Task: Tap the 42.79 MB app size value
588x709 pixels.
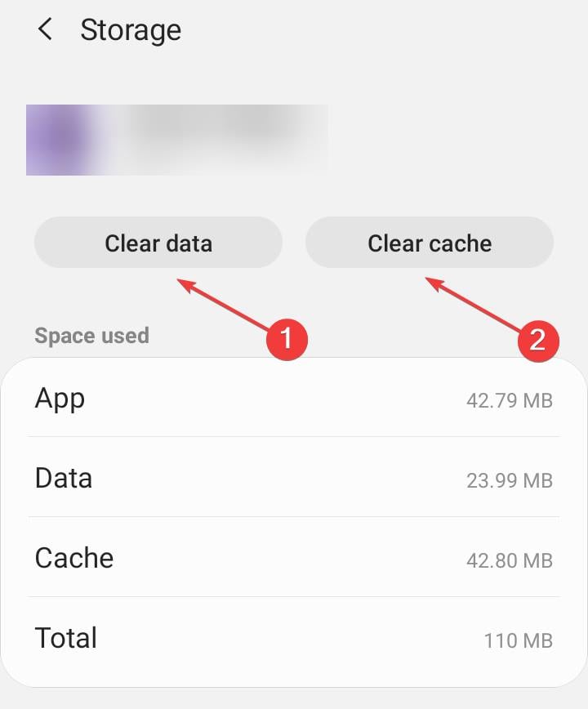Action: pos(510,400)
